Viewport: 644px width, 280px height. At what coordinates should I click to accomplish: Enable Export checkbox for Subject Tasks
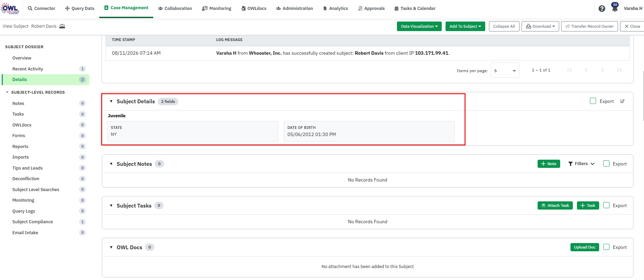(x=606, y=205)
